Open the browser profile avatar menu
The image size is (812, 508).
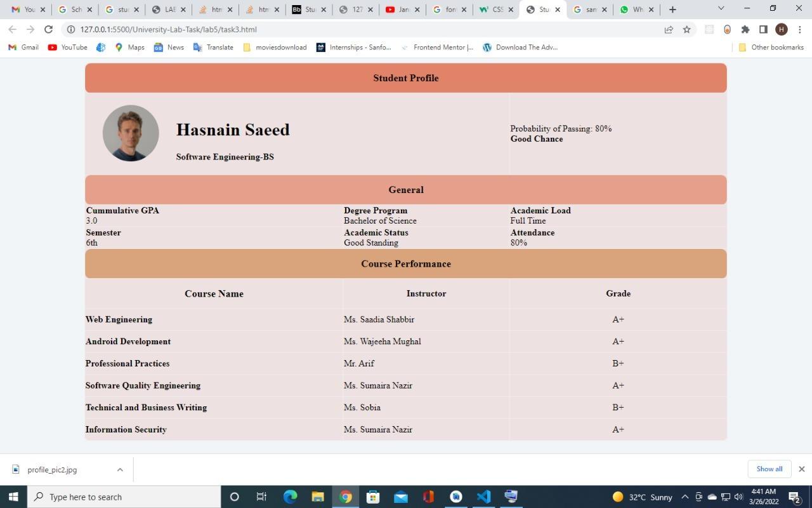click(781, 29)
